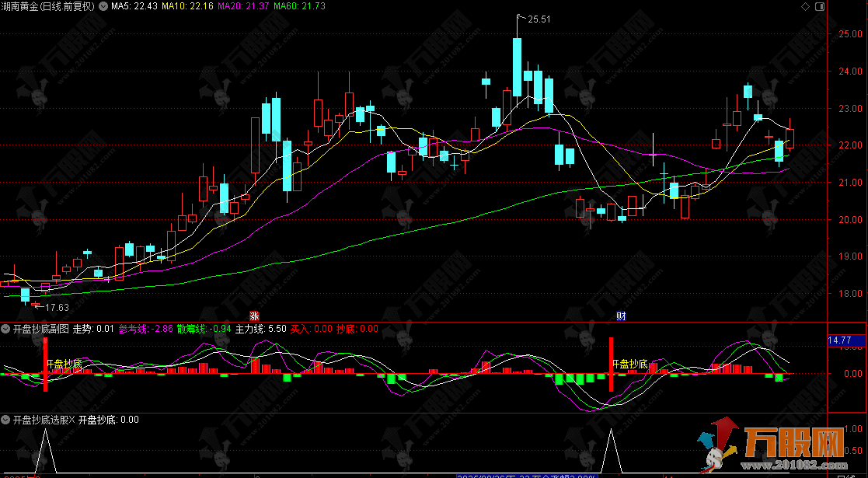The image size is (868, 478).
Task: Click the red 涨 marker icon
Action: tap(253, 316)
